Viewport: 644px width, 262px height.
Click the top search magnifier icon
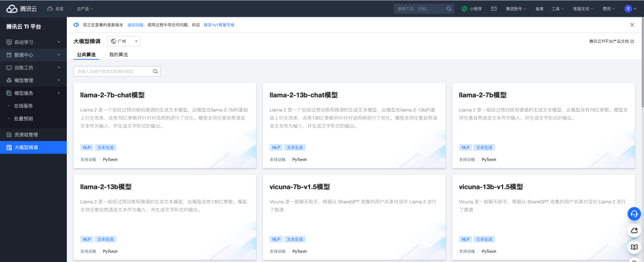[449, 8]
